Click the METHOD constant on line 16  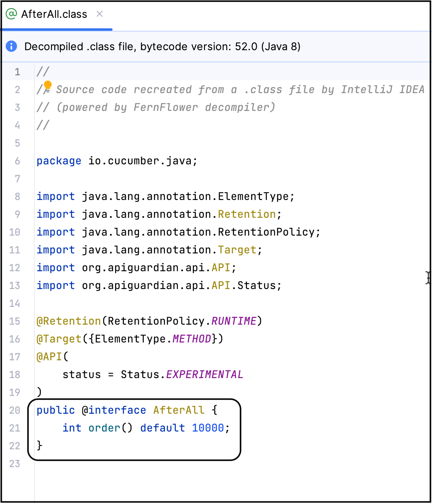192,339
